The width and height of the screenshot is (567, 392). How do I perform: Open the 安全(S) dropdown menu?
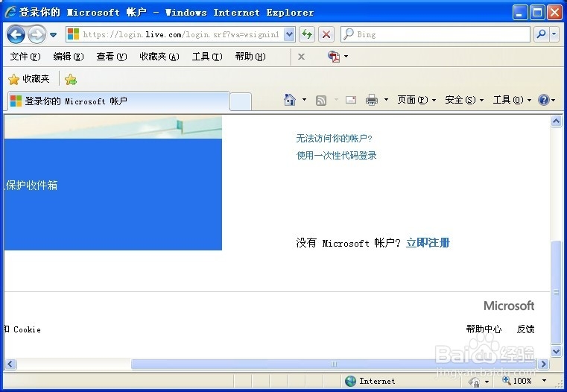point(464,100)
